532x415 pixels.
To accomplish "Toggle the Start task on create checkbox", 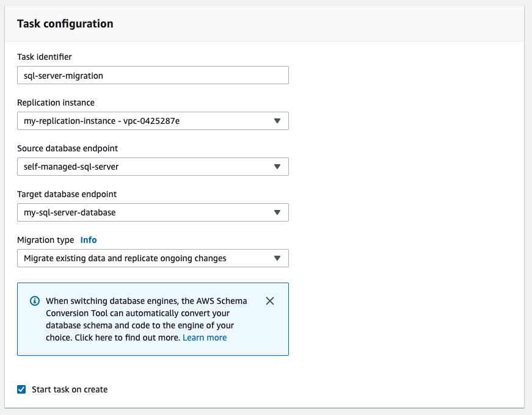I will 21,389.
